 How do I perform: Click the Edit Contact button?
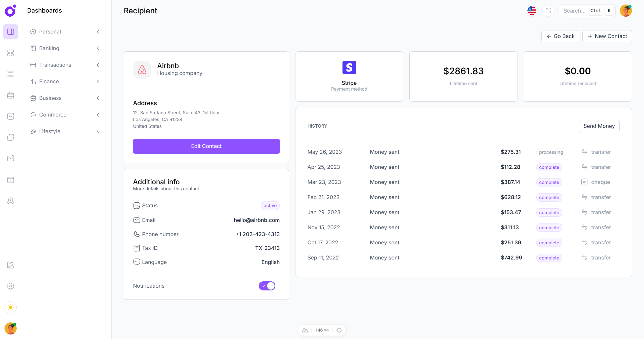tap(206, 146)
